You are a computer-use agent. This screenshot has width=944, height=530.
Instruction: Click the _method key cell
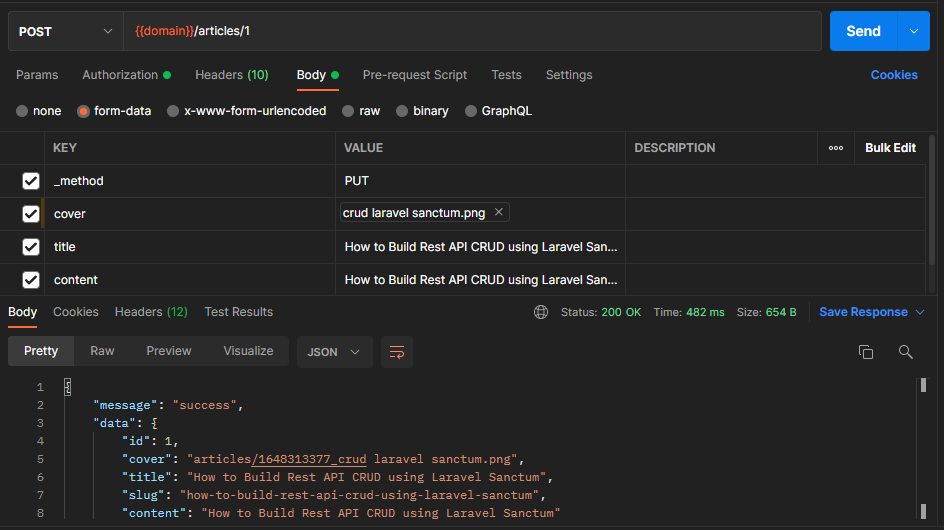pyautogui.click(x=190, y=181)
